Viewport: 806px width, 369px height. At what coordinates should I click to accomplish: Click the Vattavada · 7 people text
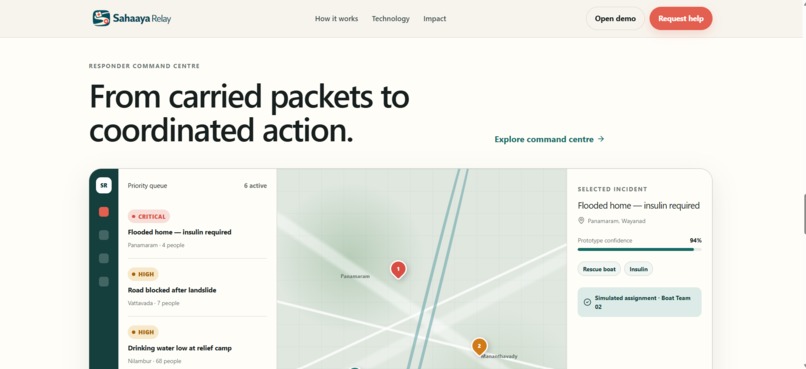153,303
